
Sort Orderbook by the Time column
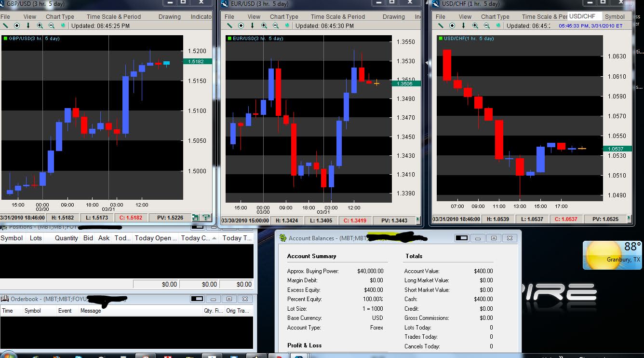click(7, 311)
